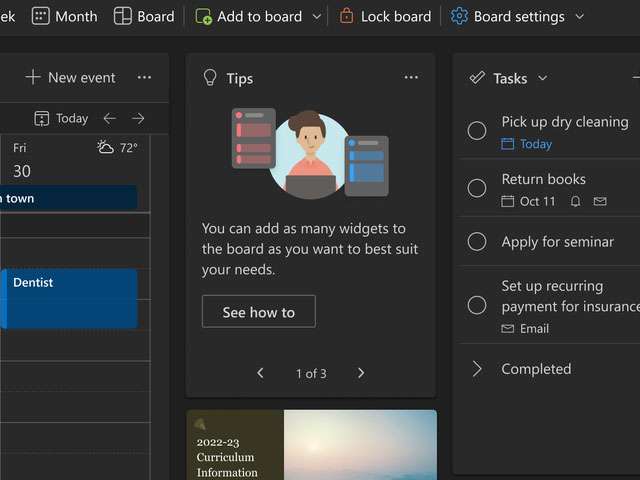Click the Tips widget more options ellipsis
The height and width of the screenshot is (480, 640).
coord(411,78)
